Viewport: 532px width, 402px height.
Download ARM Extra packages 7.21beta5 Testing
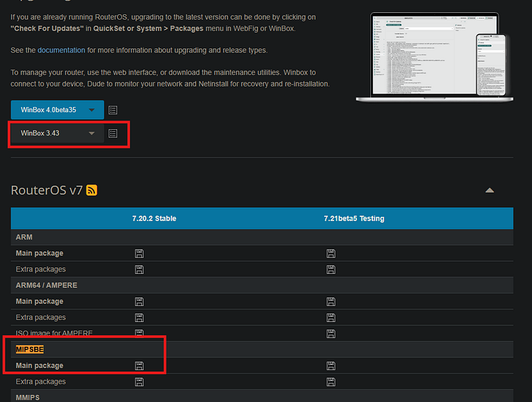(331, 269)
